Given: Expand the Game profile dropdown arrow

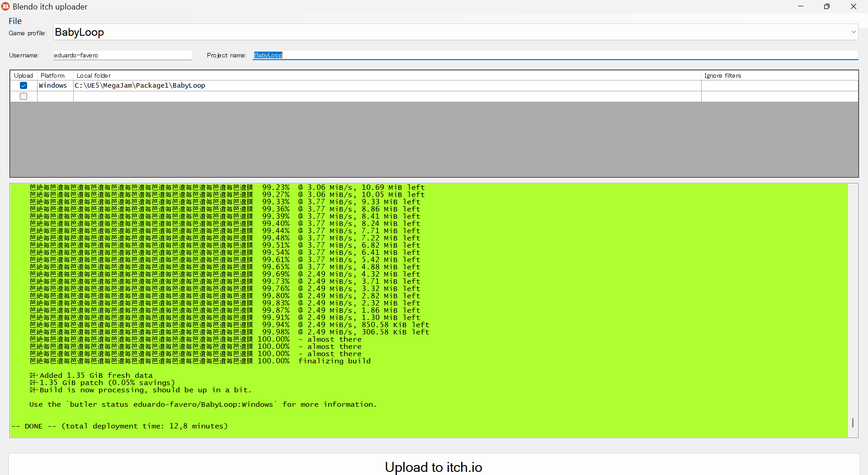Looking at the screenshot, I should pyautogui.click(x=853, y=32).
